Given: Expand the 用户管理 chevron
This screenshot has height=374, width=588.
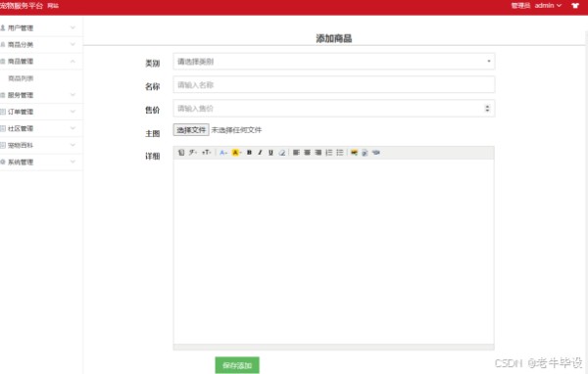Looking at the screenshot, I should click(73, 27).
